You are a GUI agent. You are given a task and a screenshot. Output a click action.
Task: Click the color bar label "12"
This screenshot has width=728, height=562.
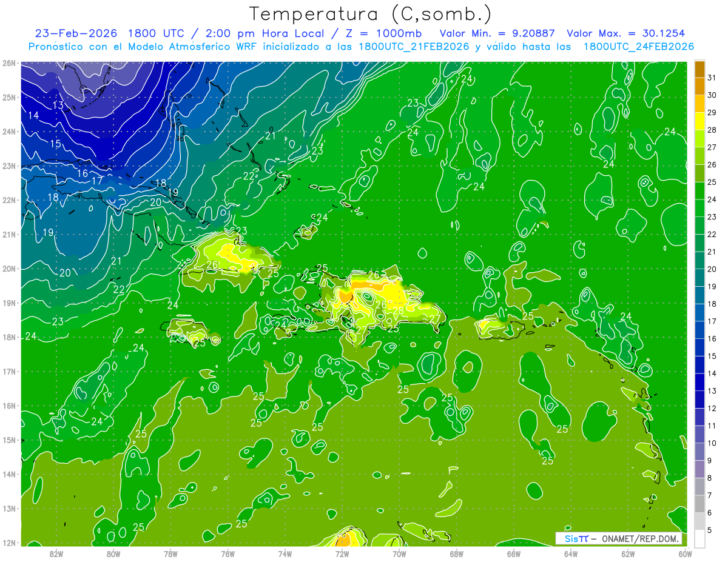(712, 409)
